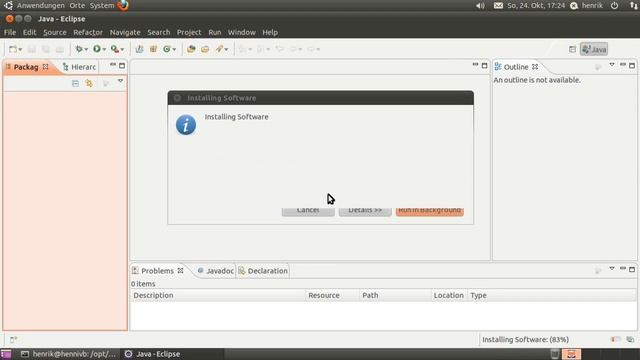The image size is (640, 360).
Task: Sort problems by Description column header
Action: pos(218,295)
